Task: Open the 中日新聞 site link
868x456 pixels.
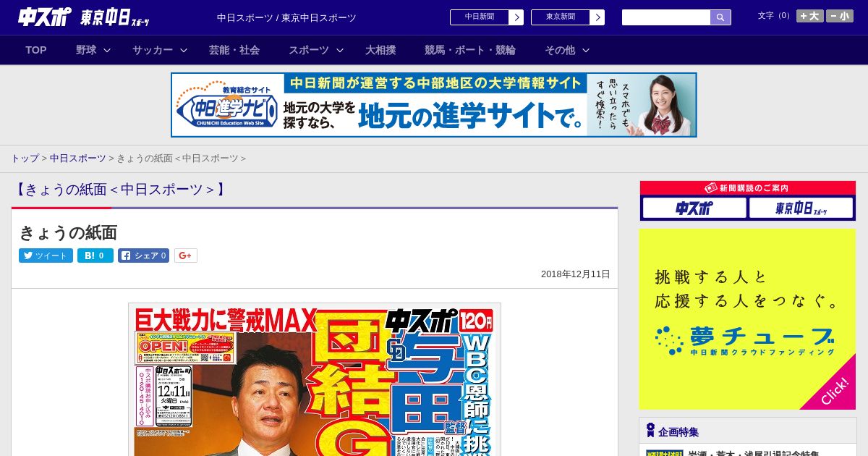Action: [x=480, y=17]
